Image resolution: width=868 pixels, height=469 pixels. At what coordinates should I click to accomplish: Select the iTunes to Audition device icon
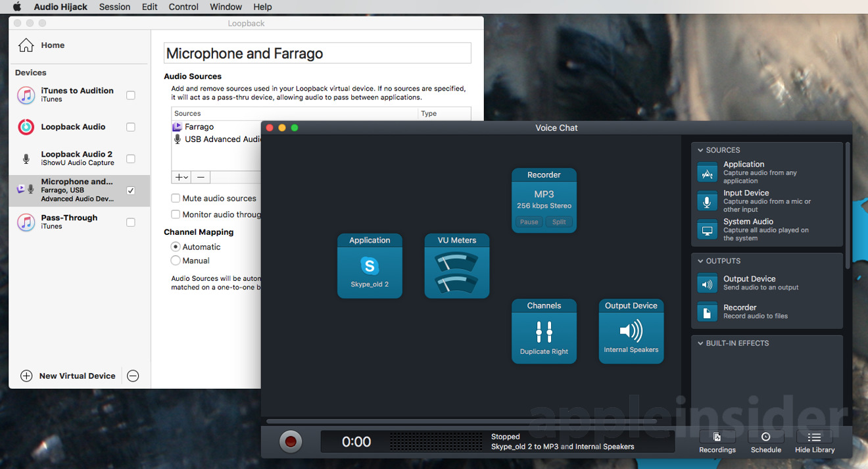tap(26, 95)
